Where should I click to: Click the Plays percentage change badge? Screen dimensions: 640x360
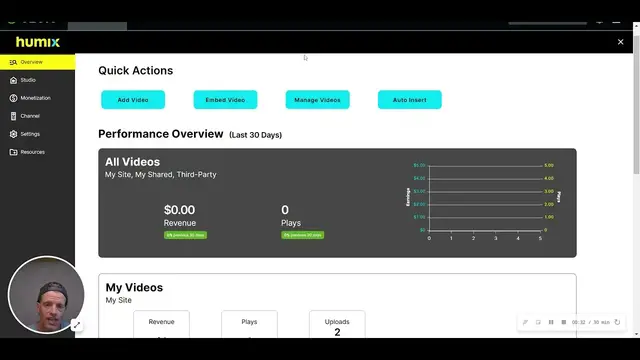(x=302, y=235)
